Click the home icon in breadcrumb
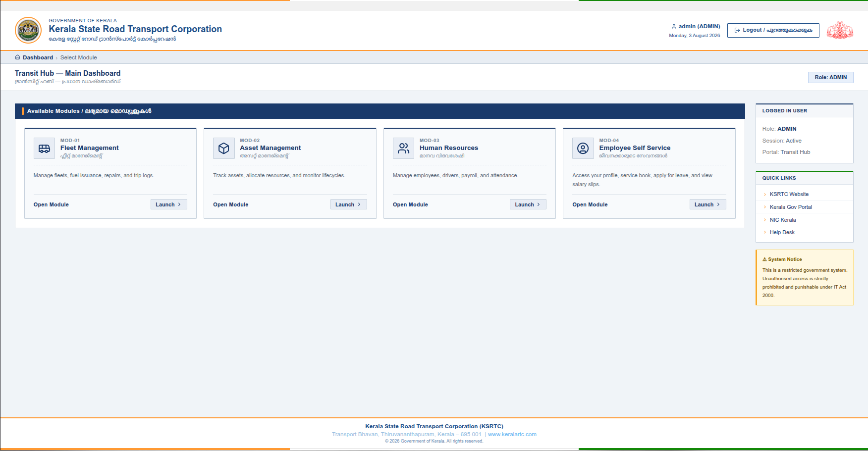 18,57
